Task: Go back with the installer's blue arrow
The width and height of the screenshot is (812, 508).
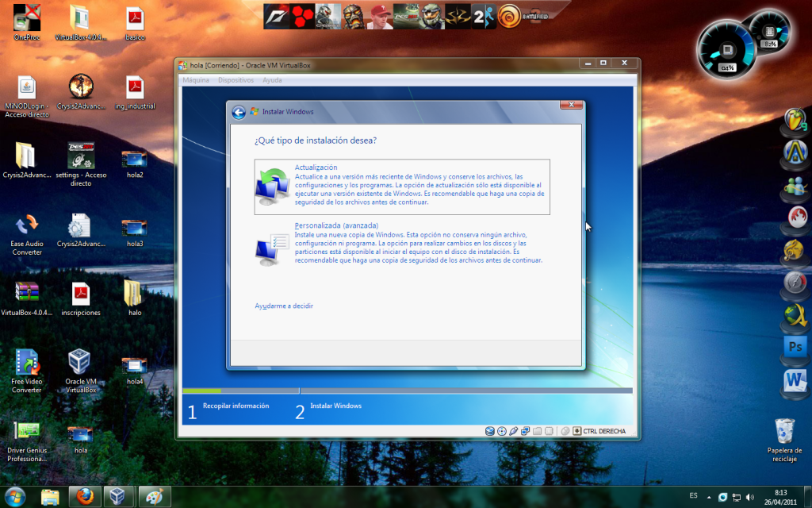Action: click(x=238, y=112)
